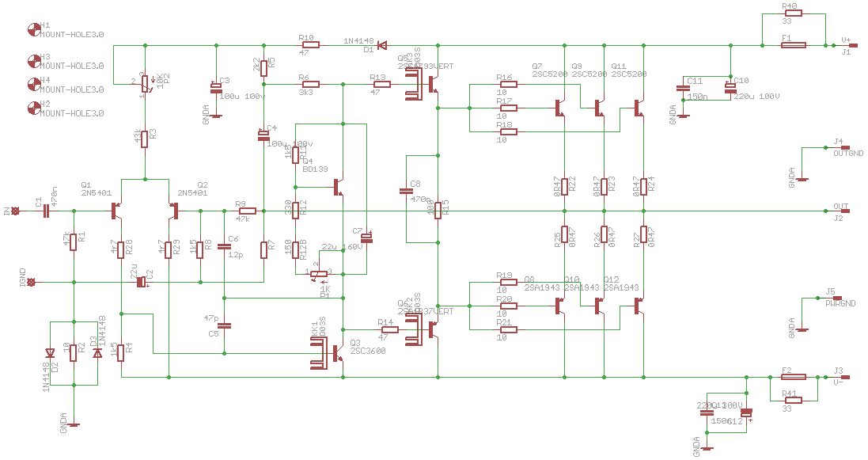868x460 pixels.
Task: Select the Q4 BD139 transistor symbol
Action: click(338, 188)
